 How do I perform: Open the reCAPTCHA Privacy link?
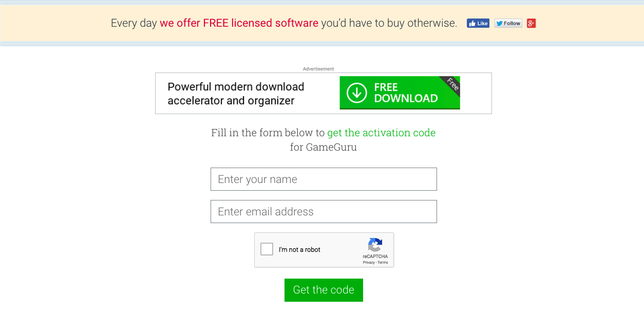pyautogui.click(x=368, y=263)
